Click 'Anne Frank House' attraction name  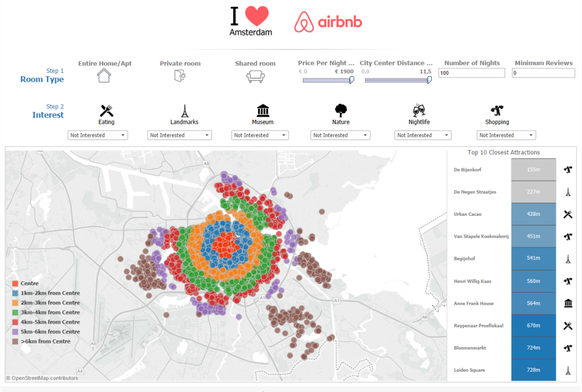474,303
